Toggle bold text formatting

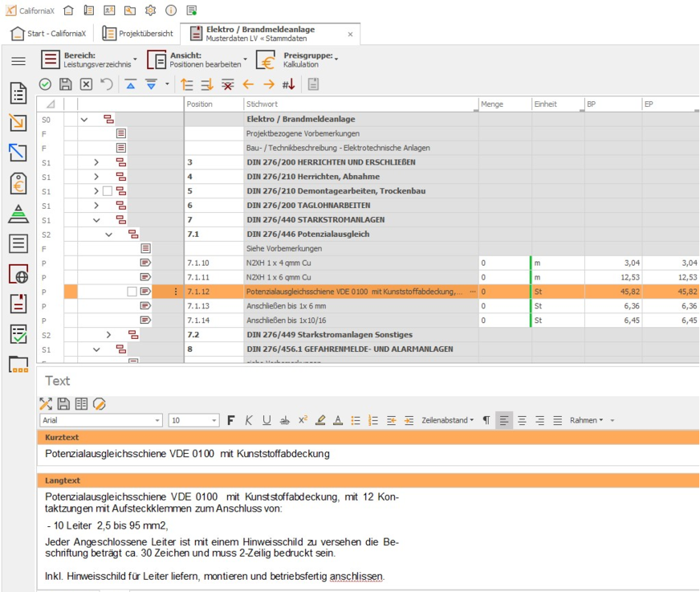[x=231, y=420]
